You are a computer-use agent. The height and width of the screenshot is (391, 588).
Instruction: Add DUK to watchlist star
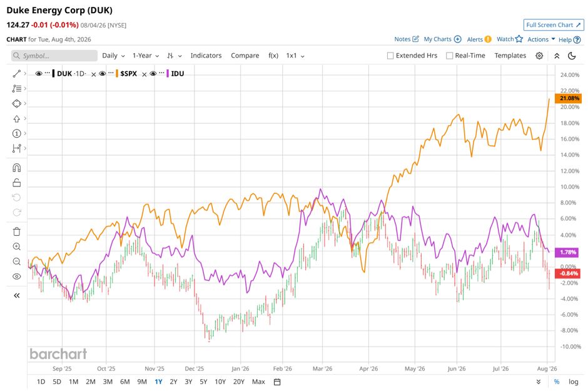[x=519, y=39]
